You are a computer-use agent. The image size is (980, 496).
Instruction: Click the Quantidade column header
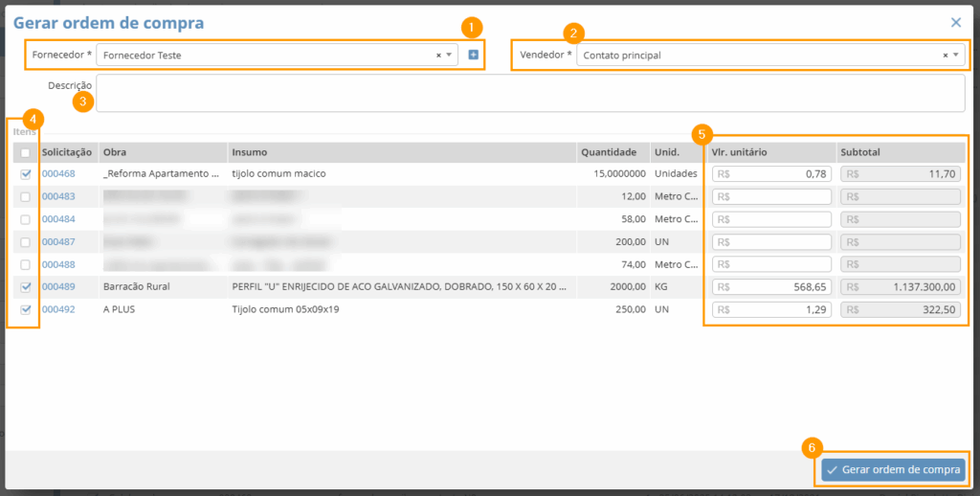609,152
